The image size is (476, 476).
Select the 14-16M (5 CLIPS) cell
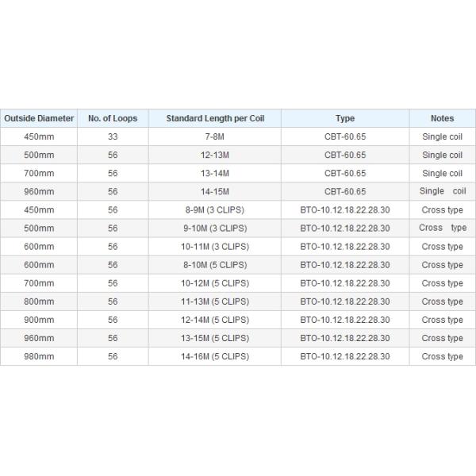click(214, 356)
